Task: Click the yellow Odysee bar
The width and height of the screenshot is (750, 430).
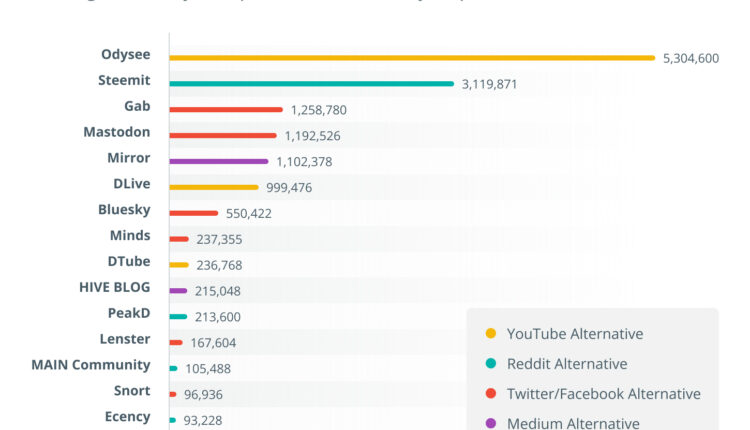Action: pyautogui.click(x=412, y=58)
